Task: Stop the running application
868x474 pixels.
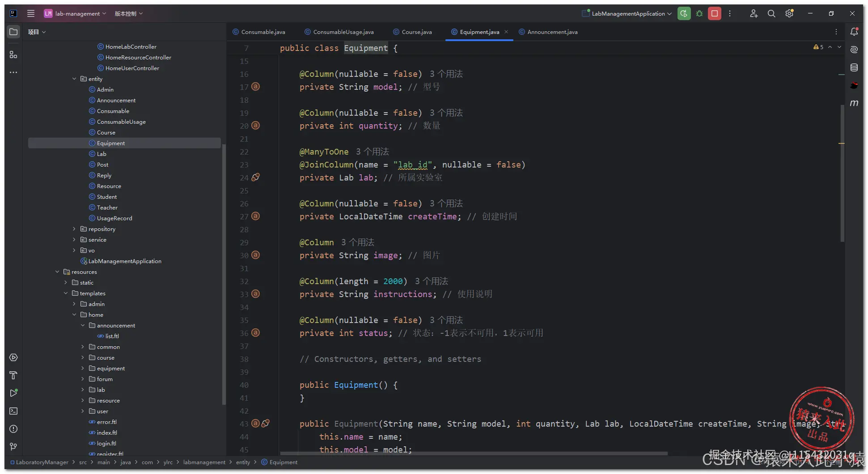Action: [x=715, y=13]
